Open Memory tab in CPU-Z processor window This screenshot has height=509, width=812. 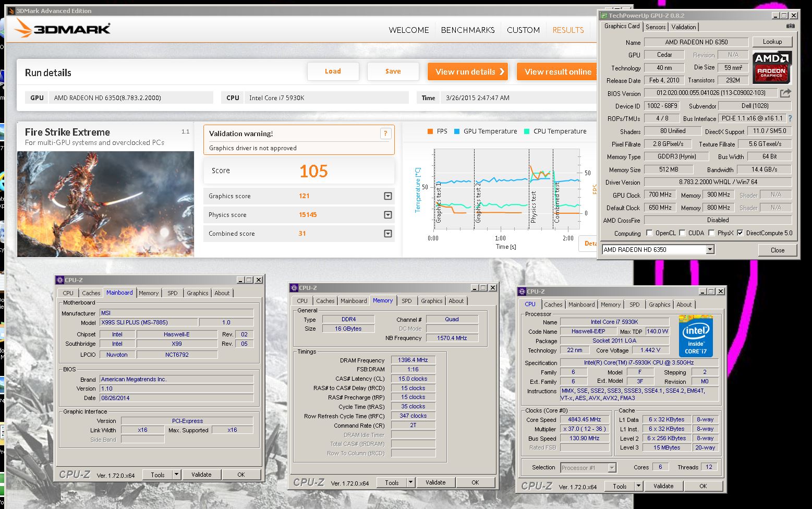pyautogui.click(x=610, y=305)
